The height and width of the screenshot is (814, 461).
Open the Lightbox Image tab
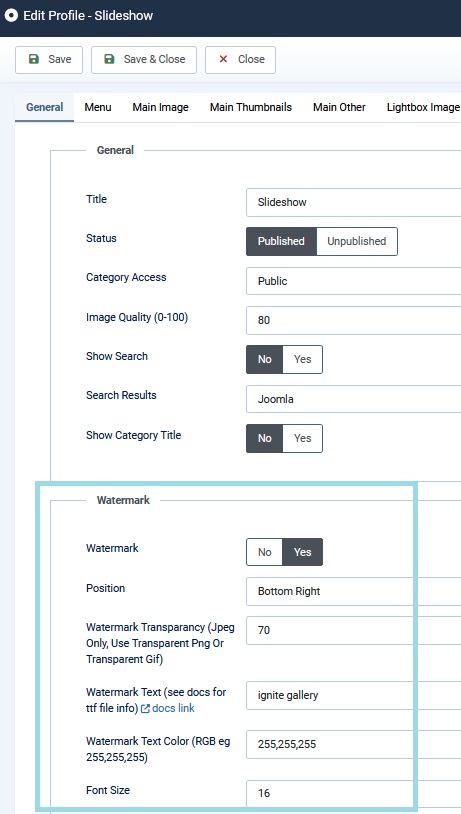pyautogui.click(x=423, y=107)
